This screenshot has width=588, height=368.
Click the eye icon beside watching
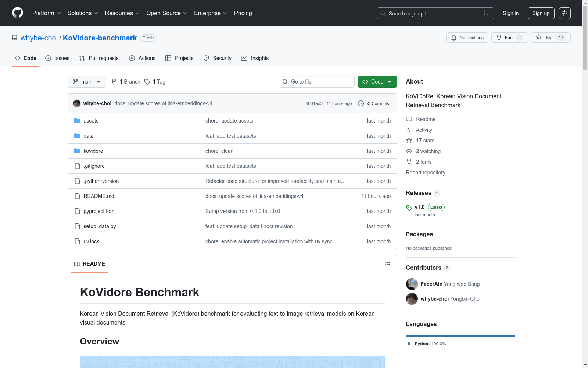(409, 151)
